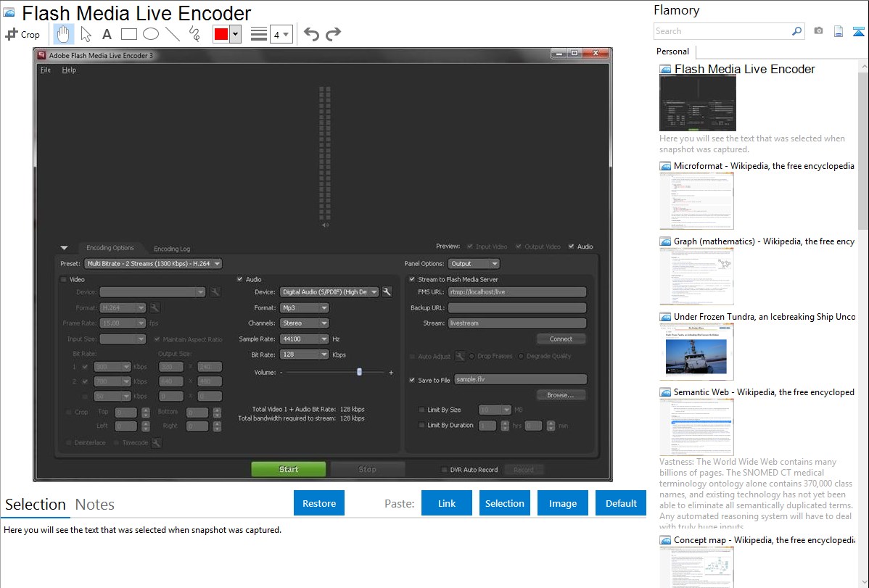This screenshot has height=588, width=869.
Task: Open the Preset dropdown
Action: coord(153,263)
